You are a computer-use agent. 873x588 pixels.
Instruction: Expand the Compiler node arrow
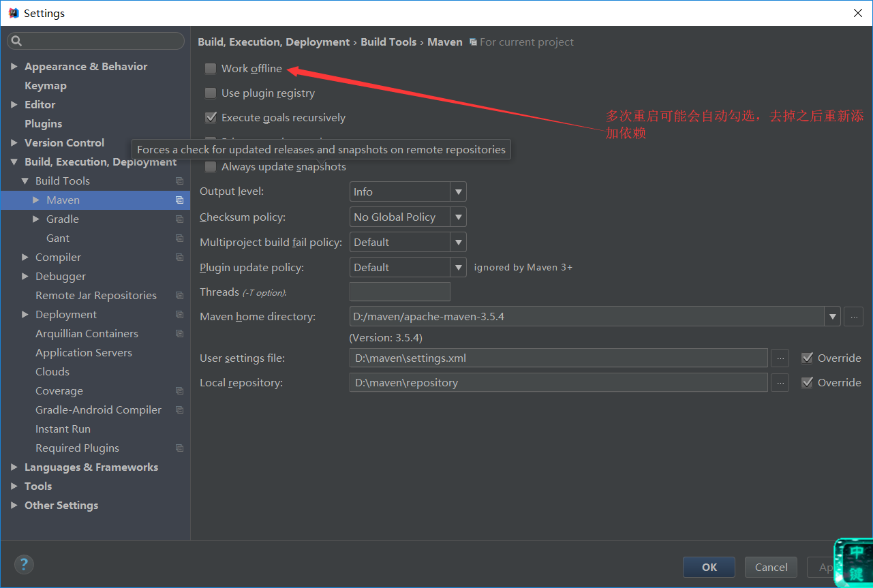click(x=25, y=258)
